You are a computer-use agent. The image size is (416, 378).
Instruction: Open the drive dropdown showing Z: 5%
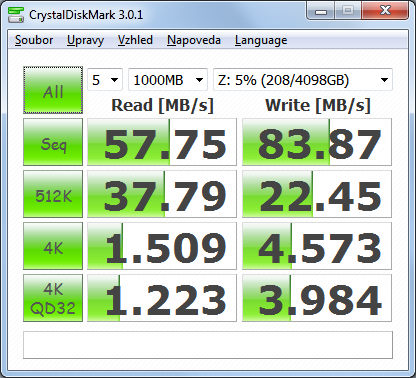303,80
